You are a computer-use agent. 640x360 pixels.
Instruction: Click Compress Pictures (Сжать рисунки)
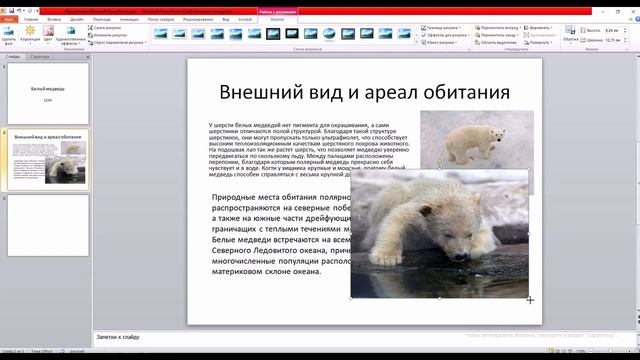pyautogui.click(x=104, y=28)
